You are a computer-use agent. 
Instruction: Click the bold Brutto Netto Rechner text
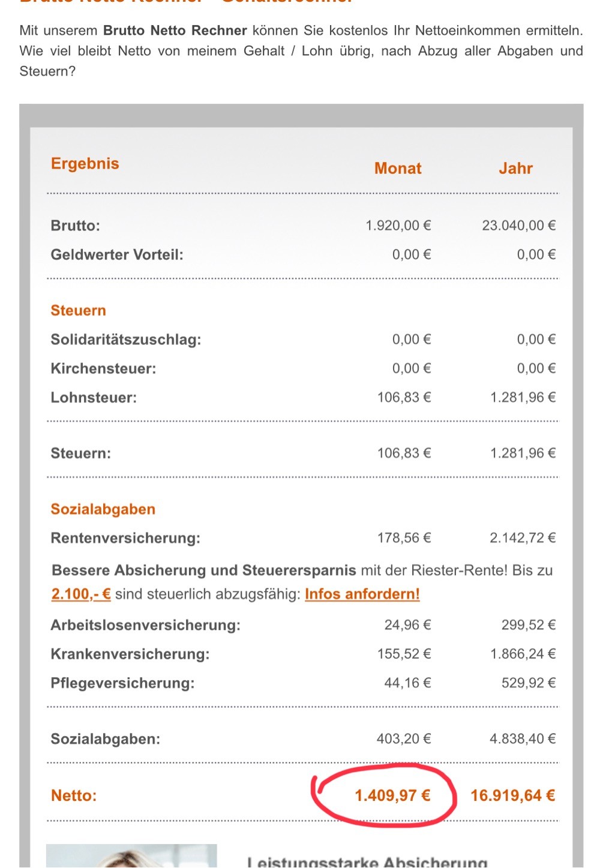point(175,30)
